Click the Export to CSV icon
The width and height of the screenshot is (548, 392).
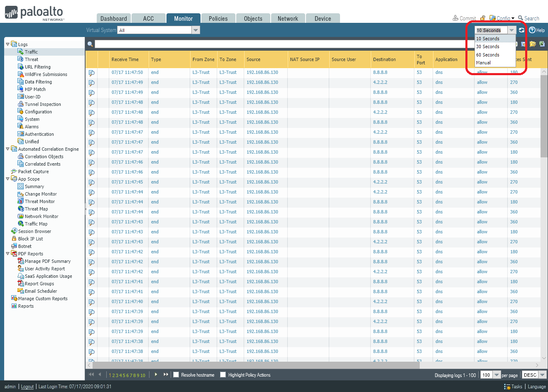tap(542, 44)
